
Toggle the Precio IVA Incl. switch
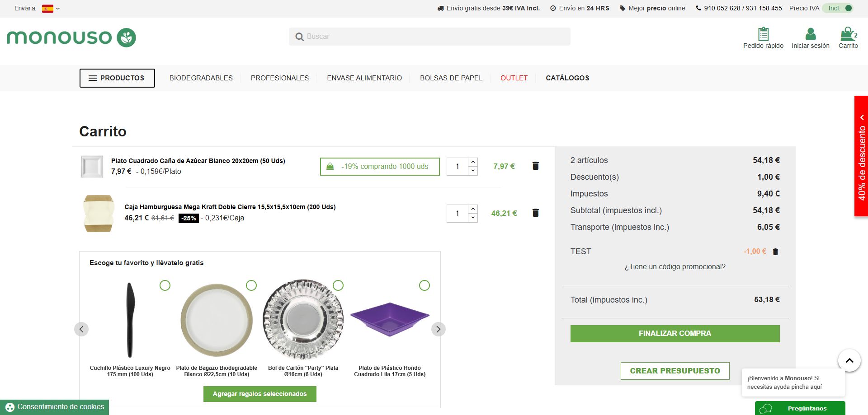(x=838, y=8)
